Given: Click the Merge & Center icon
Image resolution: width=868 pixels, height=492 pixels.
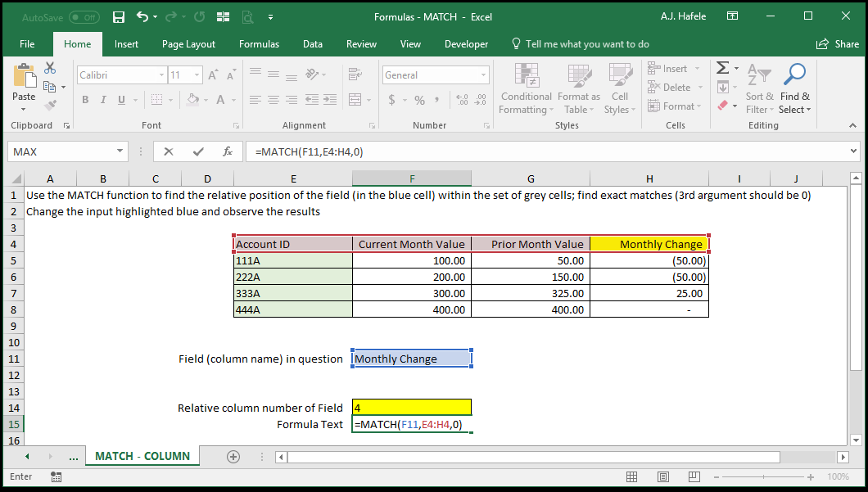Looking at the screenshot, I should [x=355, y=100].
